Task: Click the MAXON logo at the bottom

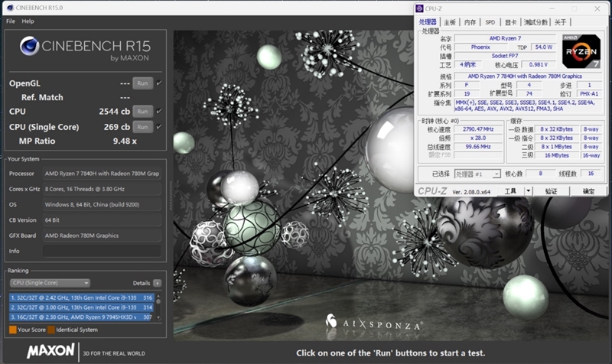Action: tap(50, 351)
